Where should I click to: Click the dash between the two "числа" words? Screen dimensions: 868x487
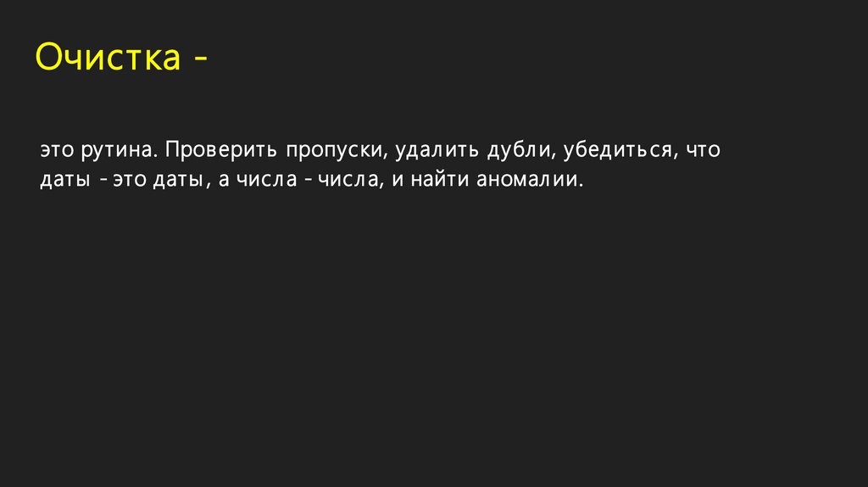pos(308,182)
